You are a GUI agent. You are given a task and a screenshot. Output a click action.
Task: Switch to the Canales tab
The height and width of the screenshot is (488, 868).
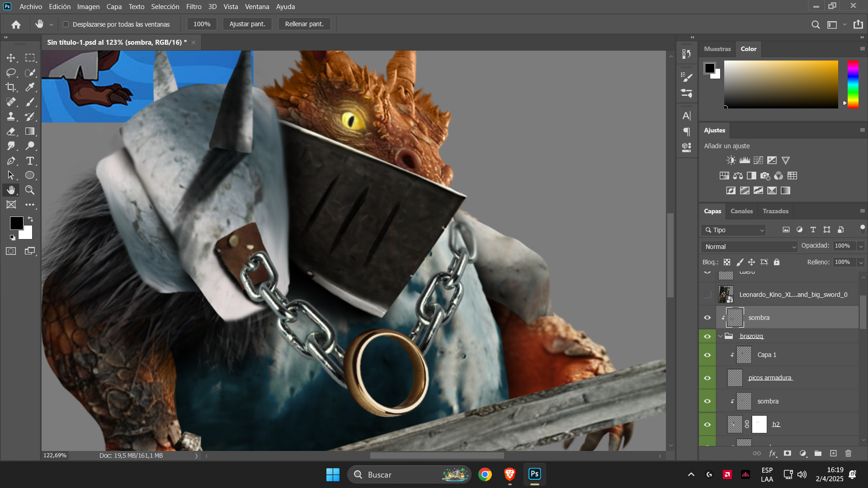point(741,211)
